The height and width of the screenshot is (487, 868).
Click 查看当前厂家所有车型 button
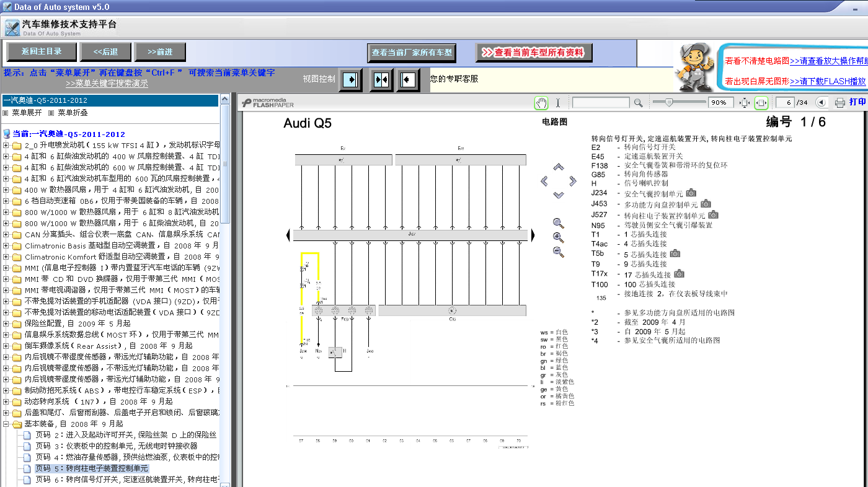[412, 53]
